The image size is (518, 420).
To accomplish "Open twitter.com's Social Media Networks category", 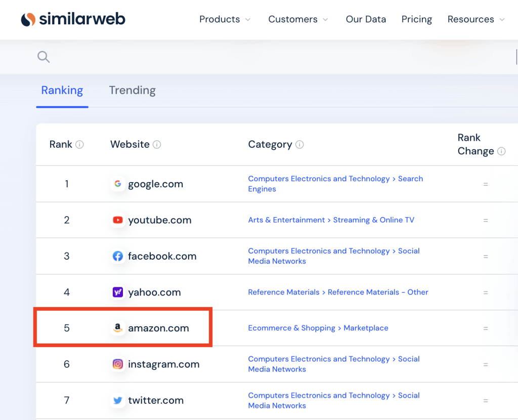I will click(x=334, y=400).
